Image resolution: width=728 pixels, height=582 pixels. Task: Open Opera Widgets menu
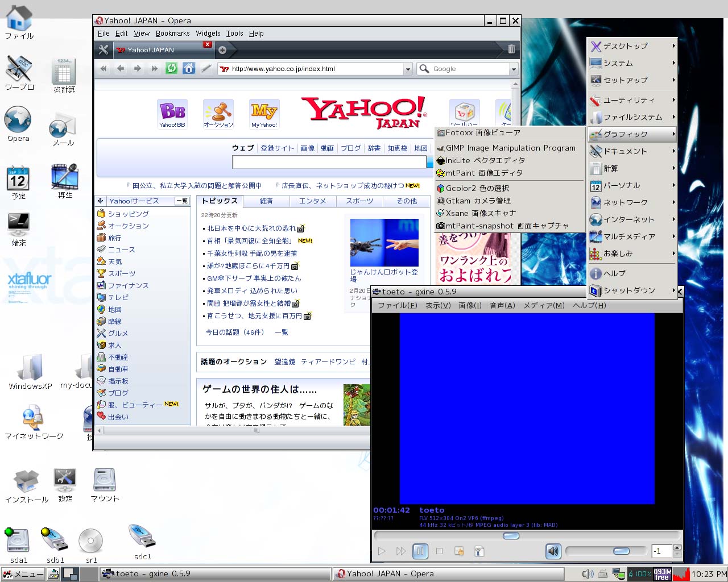208,34
